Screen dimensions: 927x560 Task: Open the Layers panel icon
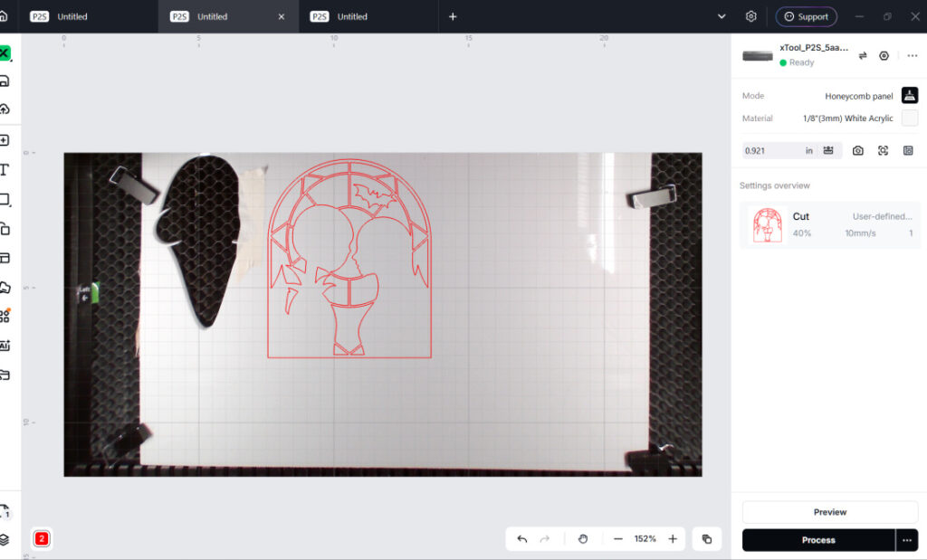pyautogui.click(x=5, y=539)
